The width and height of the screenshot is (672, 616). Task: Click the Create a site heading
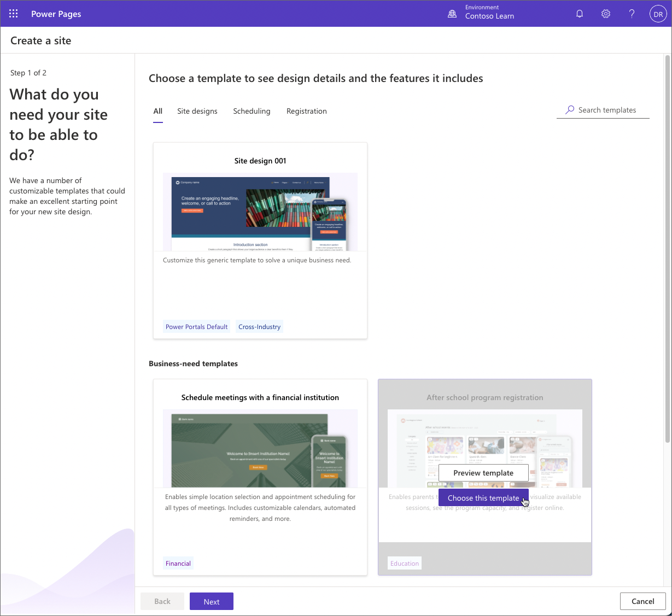point(41,40)
